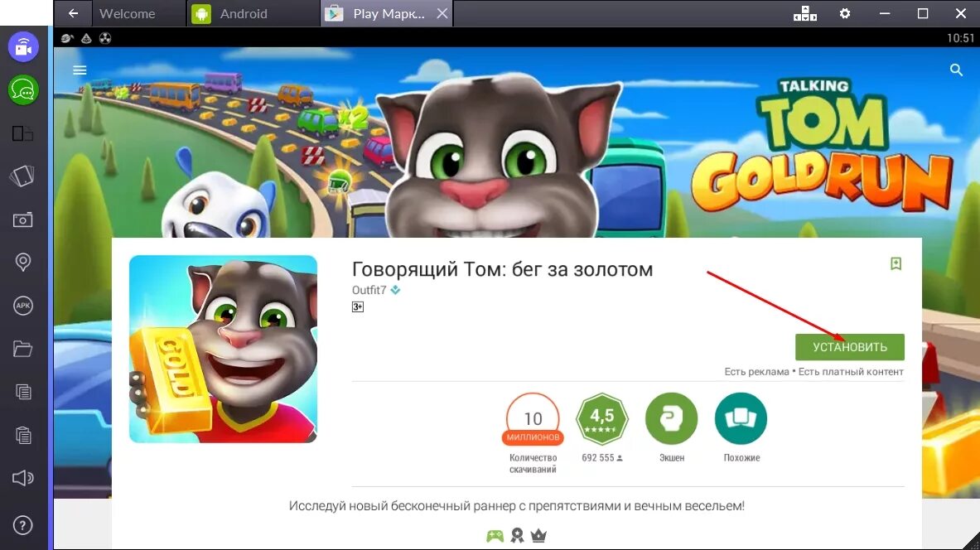The image size is (980, 550).
Task: Open keyboard controls icon in title bar
Action: (805, 13)
